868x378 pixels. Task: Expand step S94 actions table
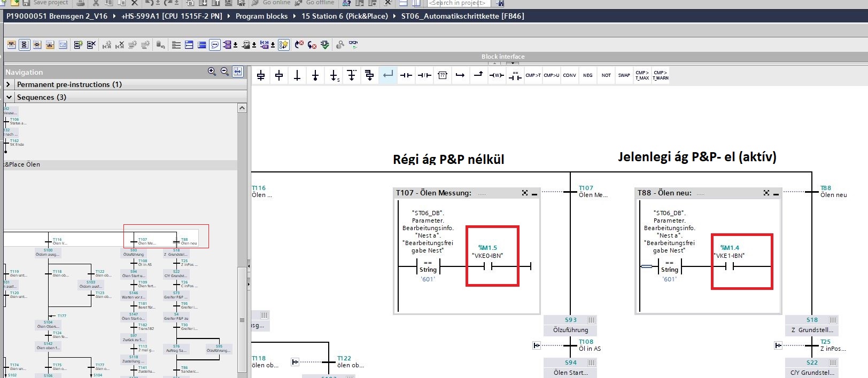coord(591,363)
